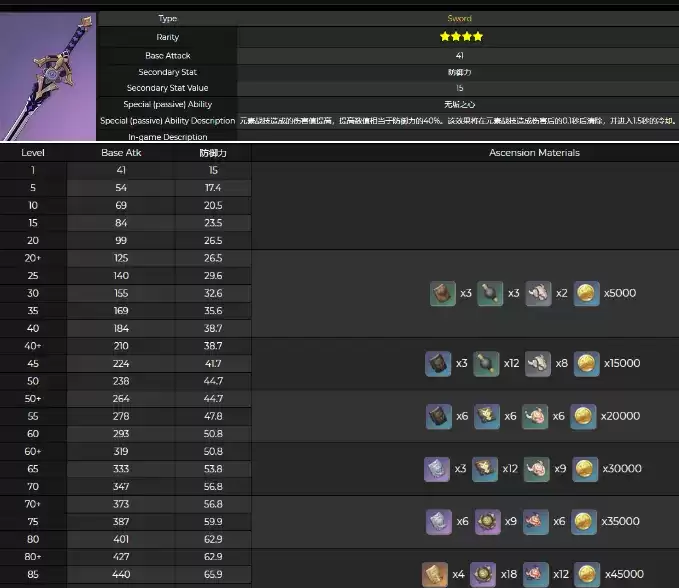
Task: Click the purple round material icon labeled x9
Action: point(486,521)
